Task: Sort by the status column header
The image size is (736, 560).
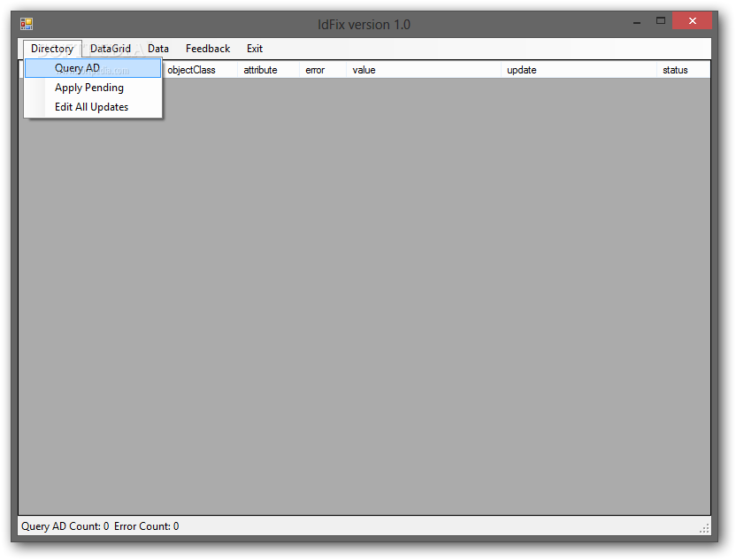Action: coord(684,70)
